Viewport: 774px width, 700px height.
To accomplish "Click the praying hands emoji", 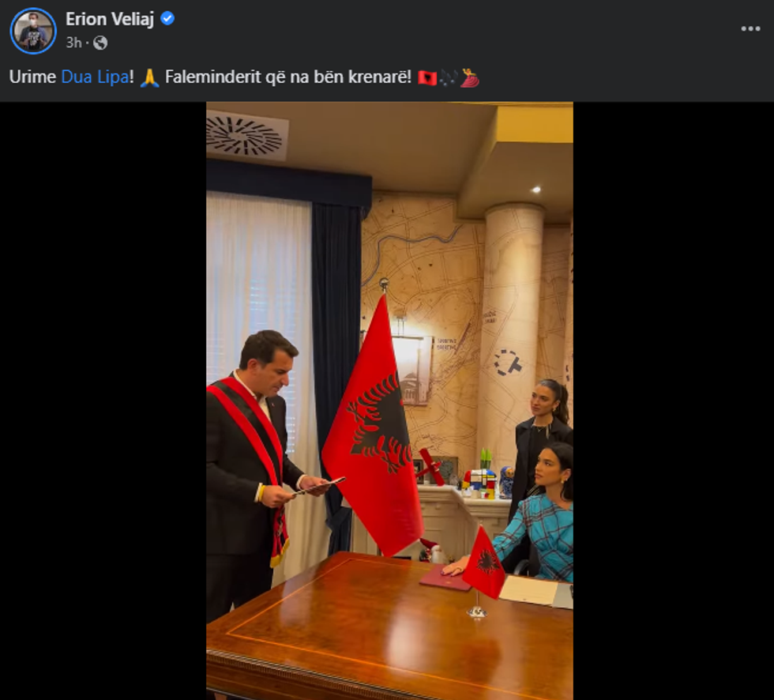I will (149, 77).
